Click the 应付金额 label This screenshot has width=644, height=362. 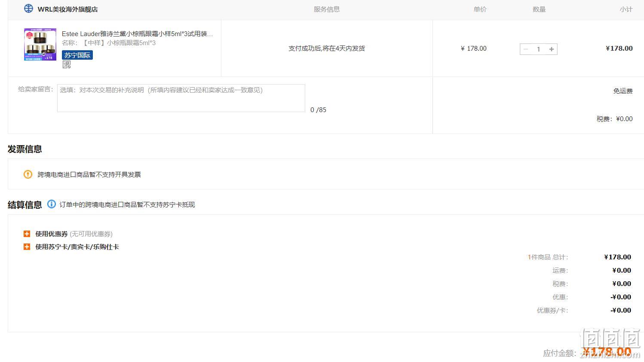559,353
